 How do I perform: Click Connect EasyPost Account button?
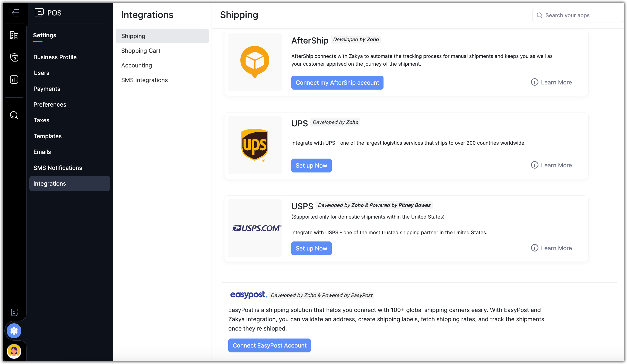point(269,345)
